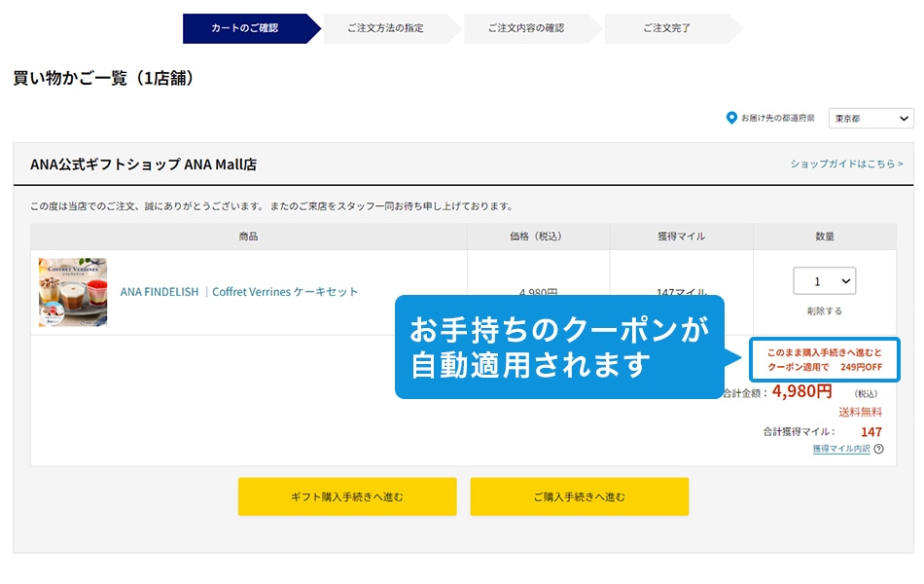Open the quantity dropdown showing 1

824,281
